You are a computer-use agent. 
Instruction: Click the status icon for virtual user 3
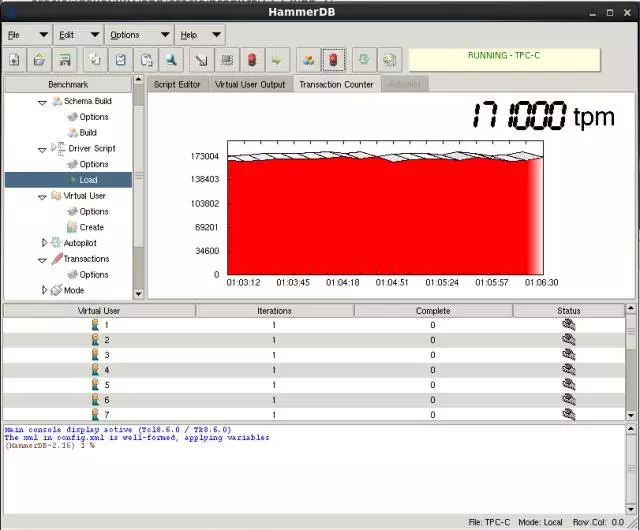pyautogui.click(x=569, y=355)
